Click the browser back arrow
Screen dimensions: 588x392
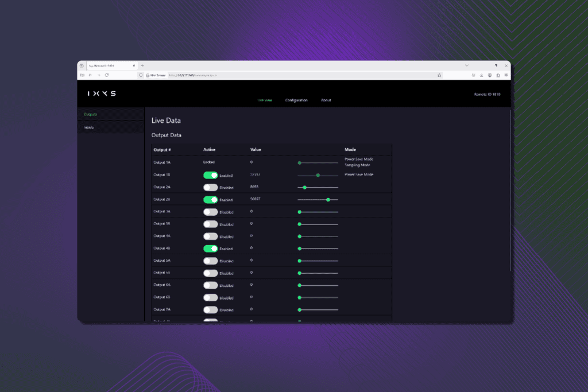90,75
